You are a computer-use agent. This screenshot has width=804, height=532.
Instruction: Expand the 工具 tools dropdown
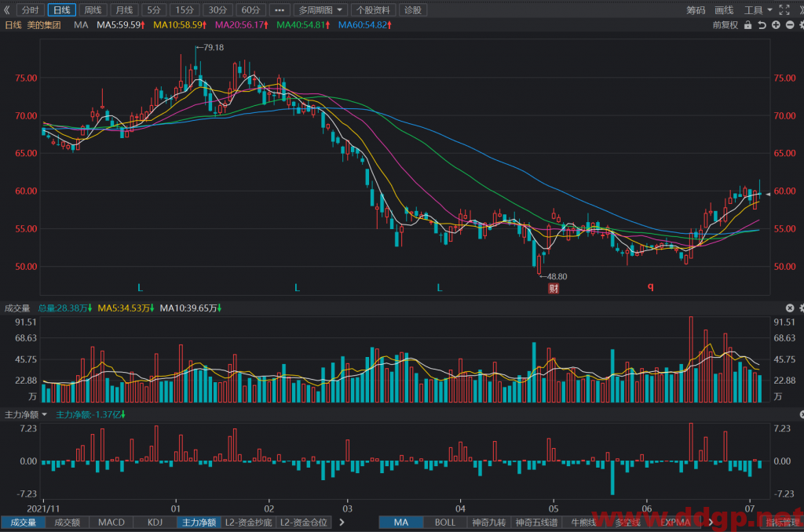pyautogui.click(x=758, y=9)
